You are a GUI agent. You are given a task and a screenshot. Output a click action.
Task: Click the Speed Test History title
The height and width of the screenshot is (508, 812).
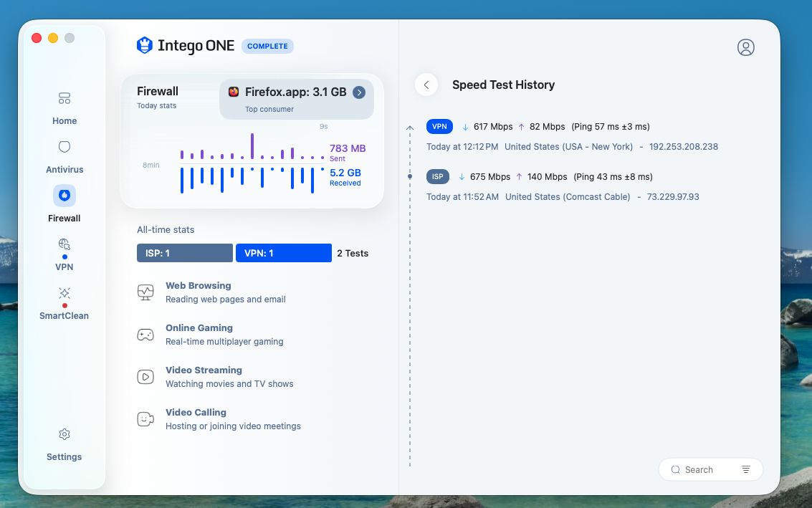(503, 85)
